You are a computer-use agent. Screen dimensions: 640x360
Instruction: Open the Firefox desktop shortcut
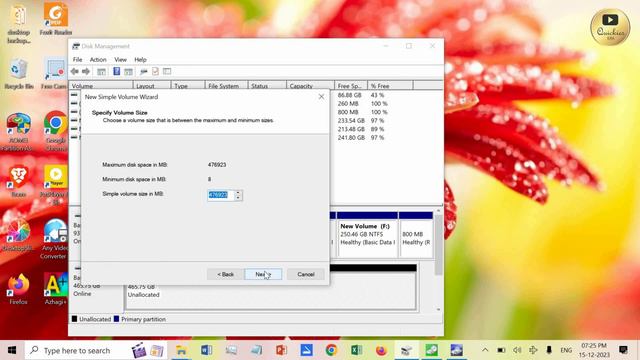pos(18,289)
